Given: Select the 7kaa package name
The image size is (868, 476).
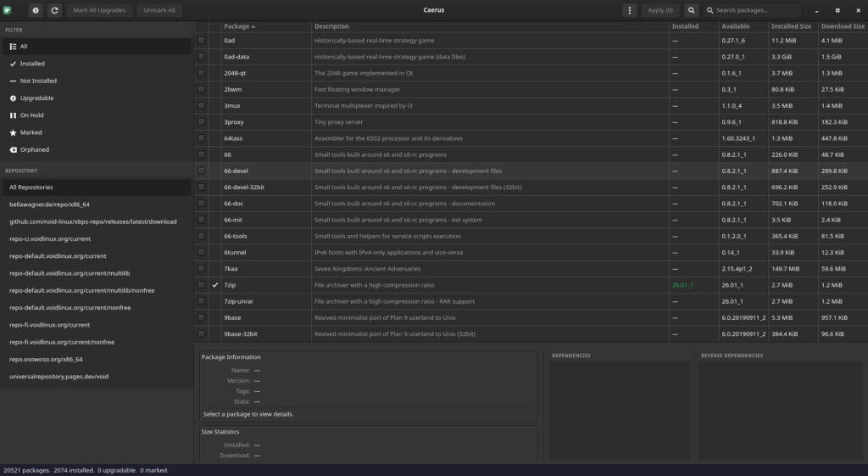Looking at the screenshot, I should (231, 269).
